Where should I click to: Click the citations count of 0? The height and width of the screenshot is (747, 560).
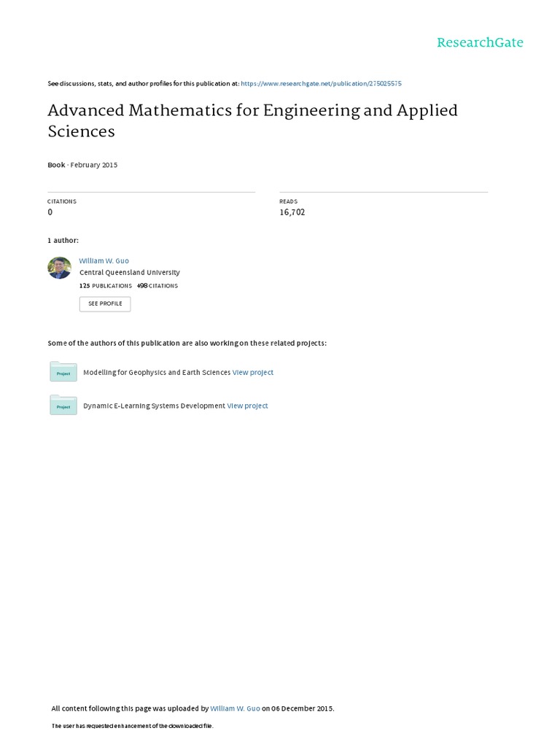click(x=50, y=212)
